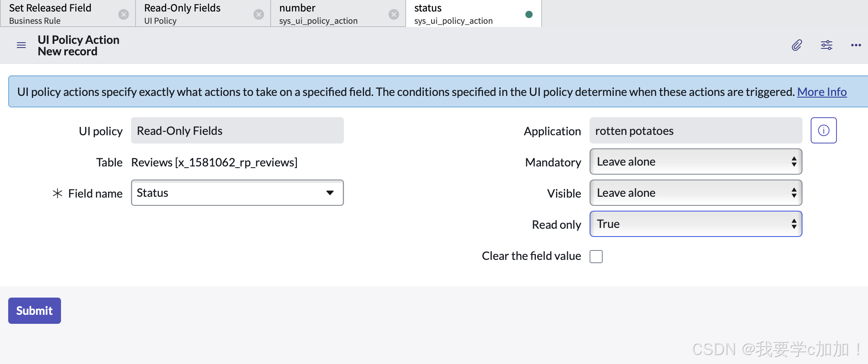868x364 pixels.
Task: Switch to the Read-Only Fields tab
Action: click(192, 14)
